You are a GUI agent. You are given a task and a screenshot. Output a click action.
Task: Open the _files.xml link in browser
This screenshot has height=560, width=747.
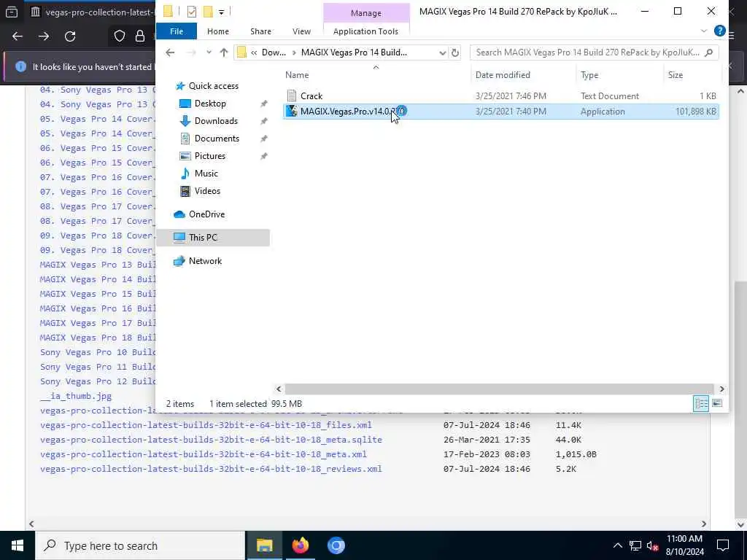tap(206, 425)
